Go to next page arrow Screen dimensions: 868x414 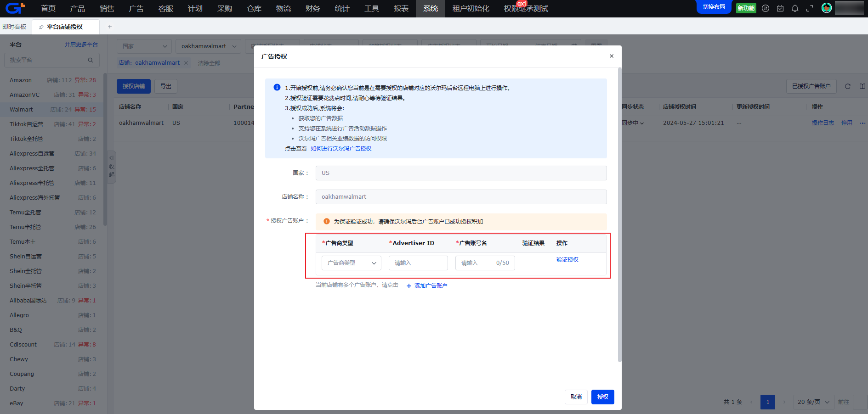(784, 402)
